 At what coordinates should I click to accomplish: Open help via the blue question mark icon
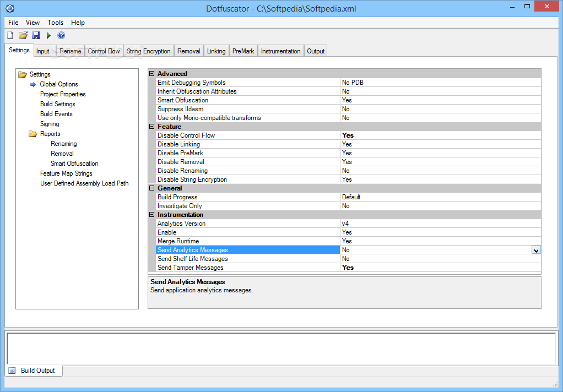tap(61, 35)
